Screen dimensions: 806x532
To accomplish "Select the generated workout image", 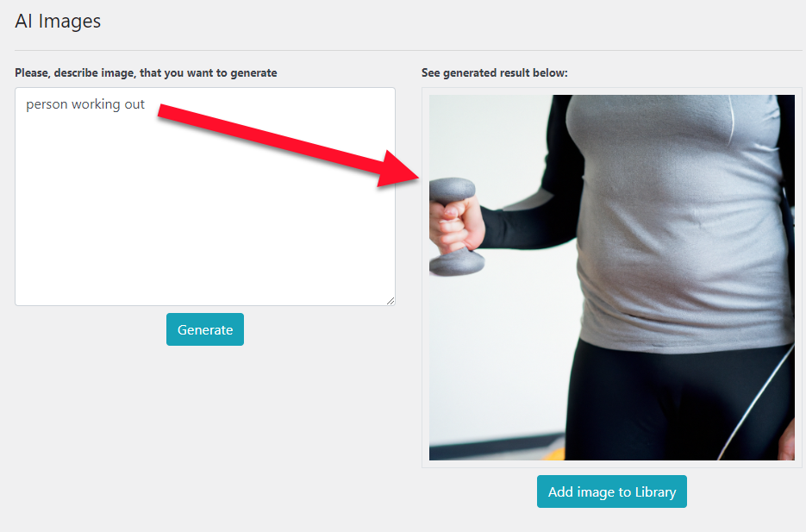I will (612, 277).
